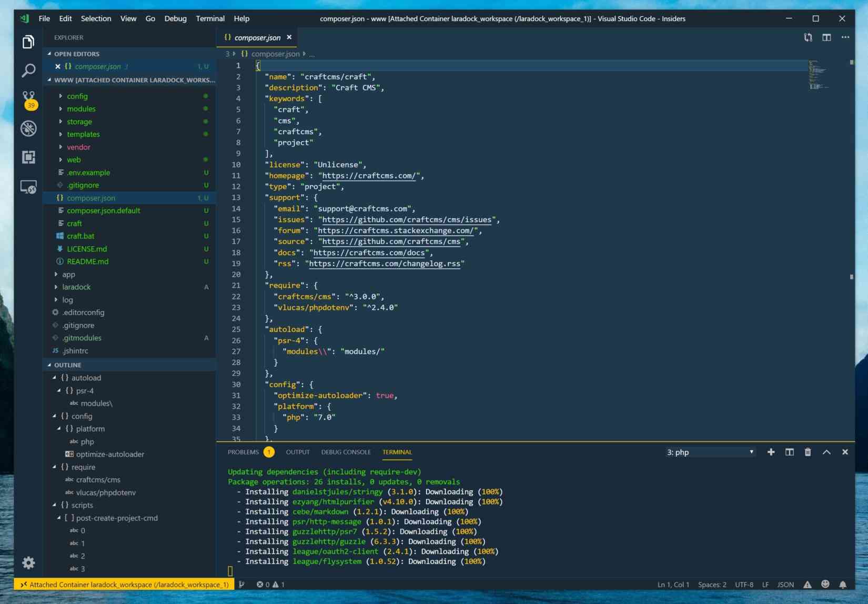868x604 pixels.
Task: Open the Source Control view
Action: [x=28, y=98]
